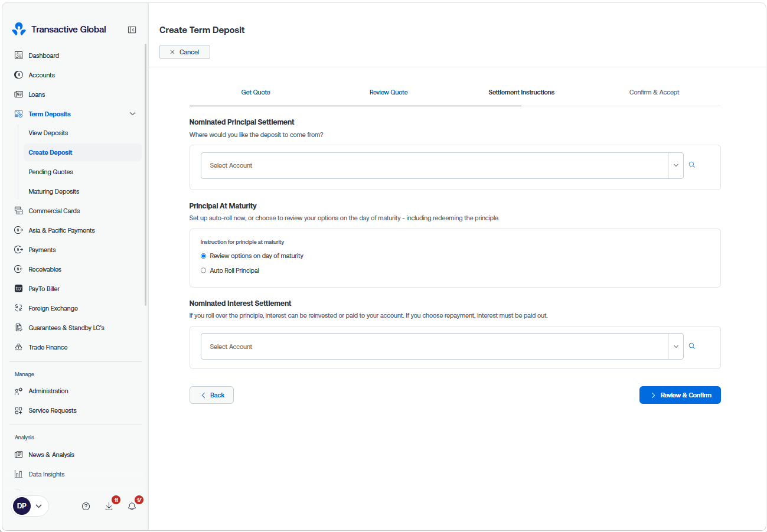Click the Asia & Pacific Payments icon

18,230
